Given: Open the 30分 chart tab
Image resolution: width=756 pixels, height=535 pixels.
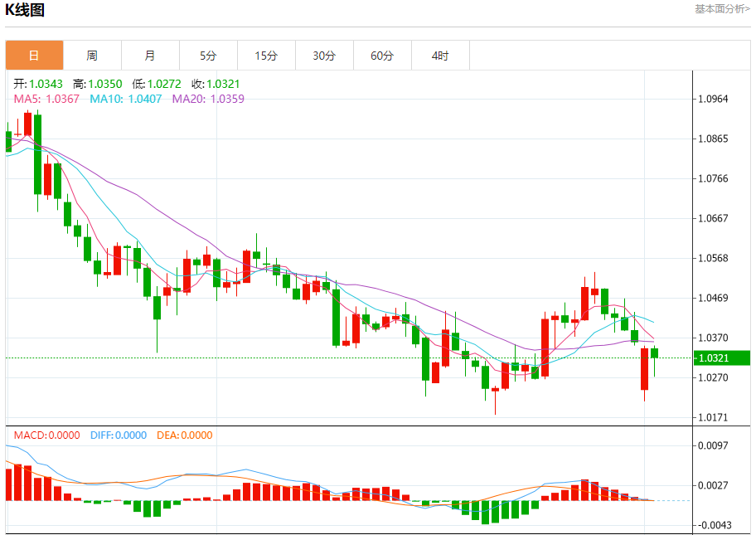Looking at the screenshot, I should point(324,56).
